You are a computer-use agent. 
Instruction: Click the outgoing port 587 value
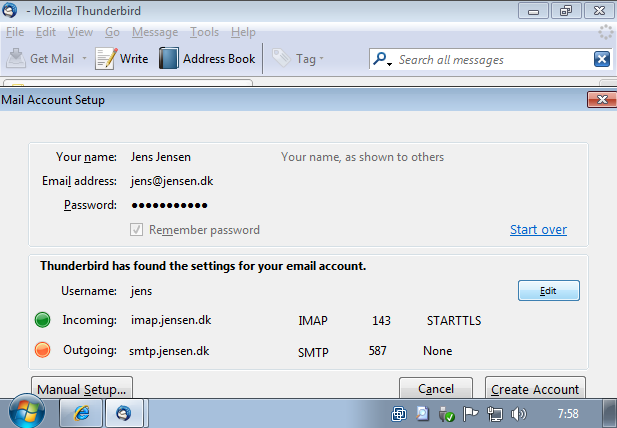(x=378, y=351)
